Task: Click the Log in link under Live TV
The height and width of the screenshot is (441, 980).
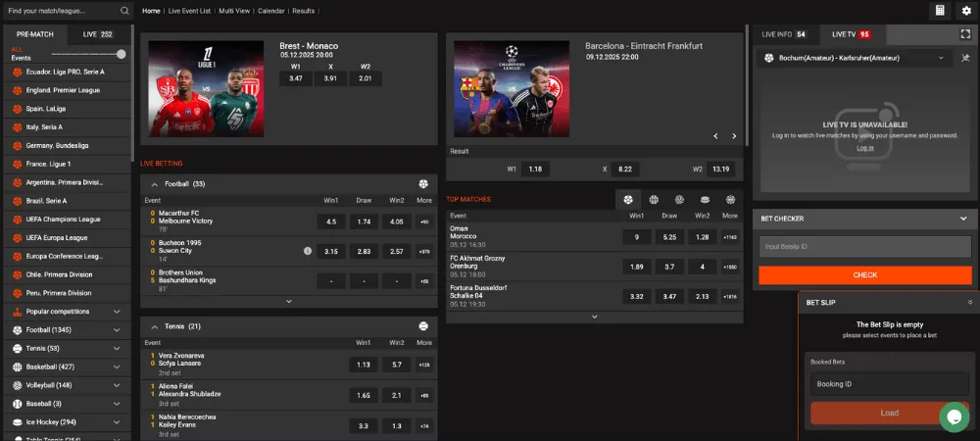Action: (x=864, y=148)
